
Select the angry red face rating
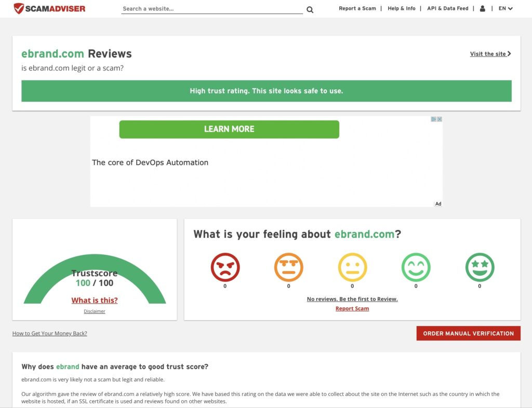[225, 267]
